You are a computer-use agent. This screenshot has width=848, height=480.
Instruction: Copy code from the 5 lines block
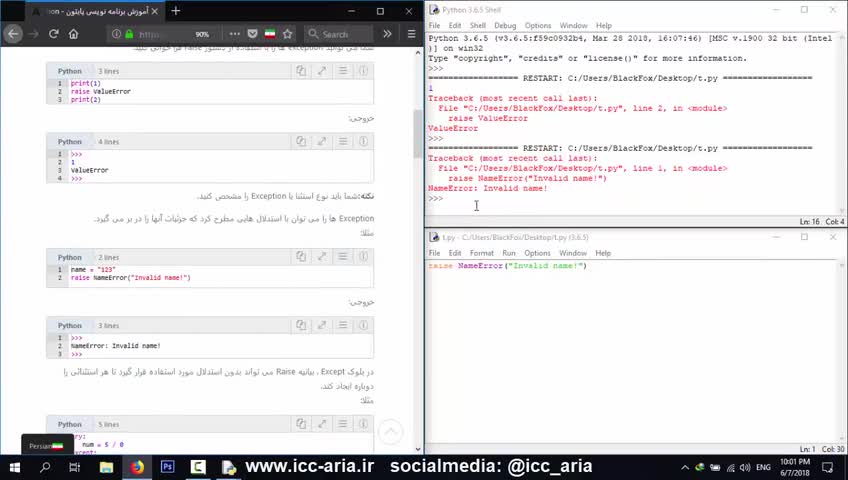click(x=301, y=424)
